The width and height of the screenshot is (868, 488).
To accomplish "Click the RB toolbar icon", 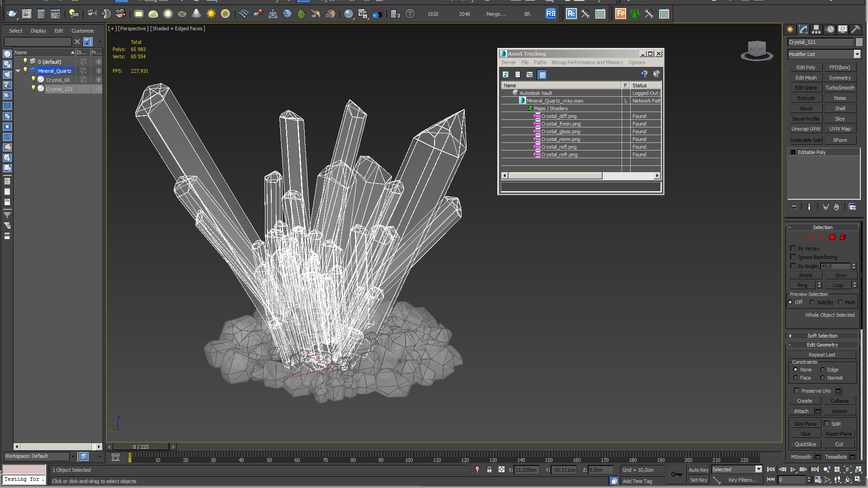I will [551, 14].
